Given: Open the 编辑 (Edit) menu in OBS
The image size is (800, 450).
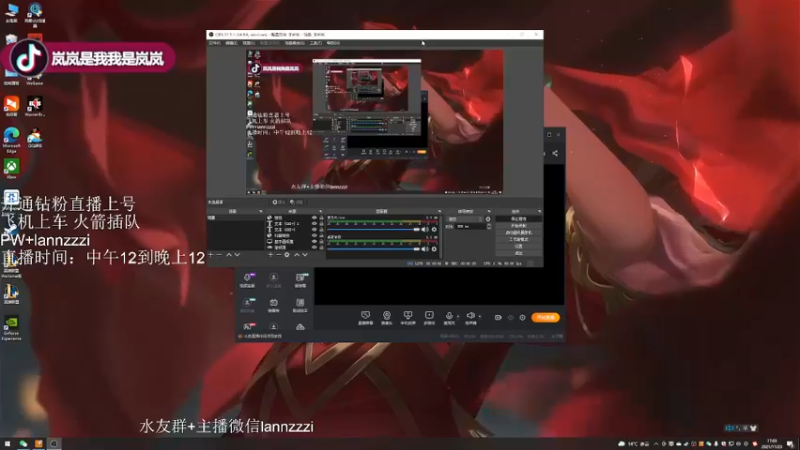Looking at the screenshot, I should click(232, 43).
